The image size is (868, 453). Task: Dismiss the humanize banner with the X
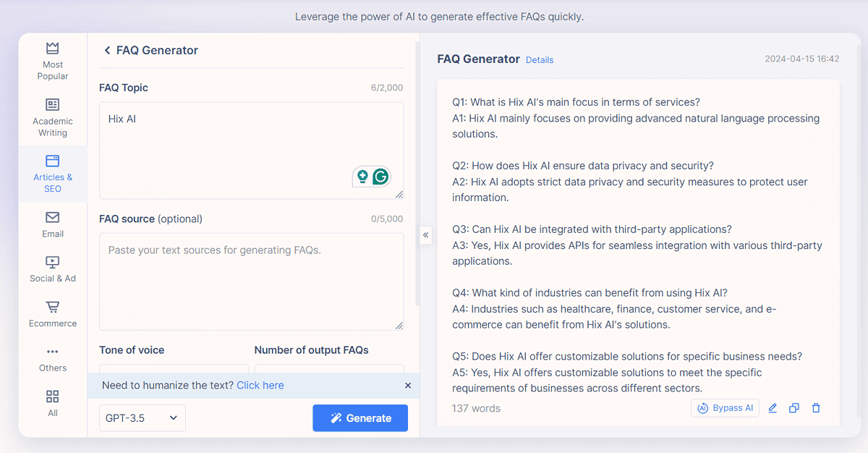[x=407, y=386]
